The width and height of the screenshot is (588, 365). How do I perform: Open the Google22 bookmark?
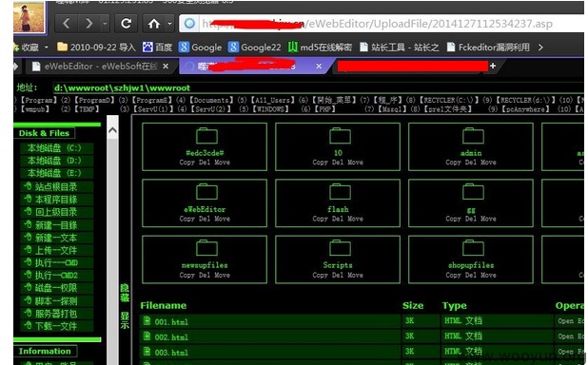[x=255, y=48]
